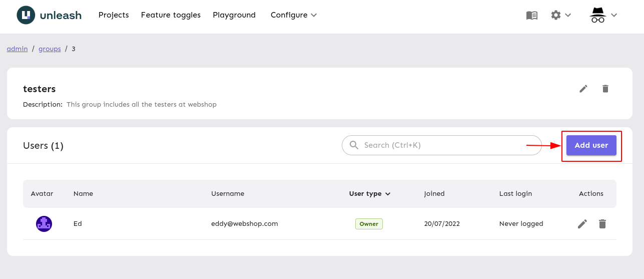Open the Projects menu item
Screen dimensions: 644x279
(114, 15)
